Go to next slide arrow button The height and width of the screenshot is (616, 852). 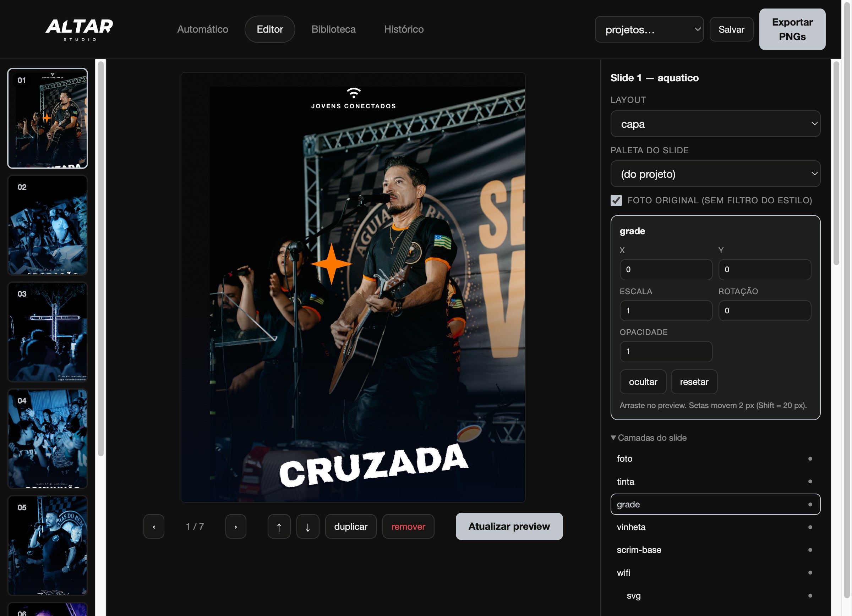pos(235,526)
